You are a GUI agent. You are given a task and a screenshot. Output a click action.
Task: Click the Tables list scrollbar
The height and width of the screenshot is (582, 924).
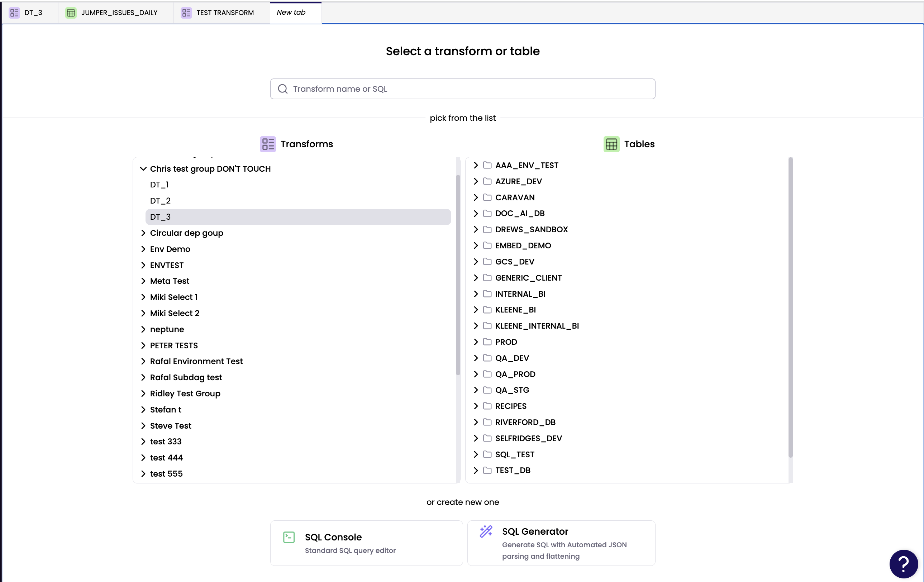tap(790, 307)
